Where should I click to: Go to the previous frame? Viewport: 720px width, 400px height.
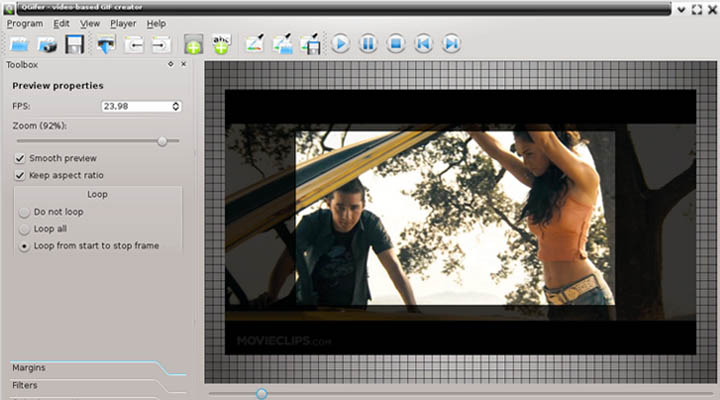pos(423,44)
